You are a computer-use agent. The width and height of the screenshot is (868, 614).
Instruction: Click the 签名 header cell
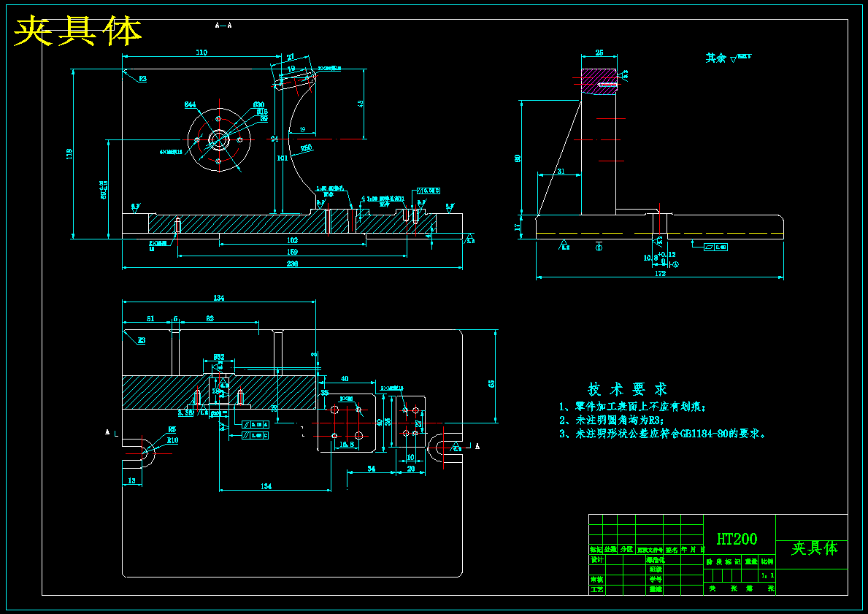click(672, 550)
